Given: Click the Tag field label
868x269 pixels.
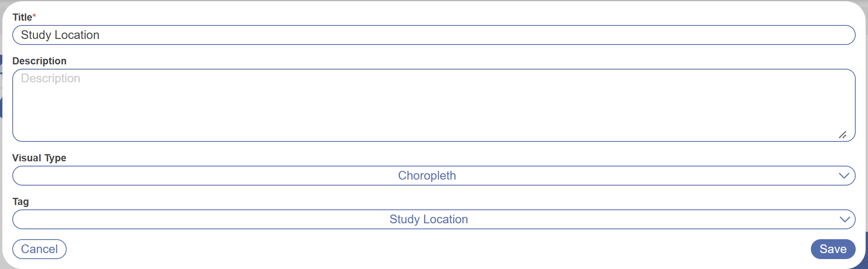Looking at the screenshot, I should (21, 201).
